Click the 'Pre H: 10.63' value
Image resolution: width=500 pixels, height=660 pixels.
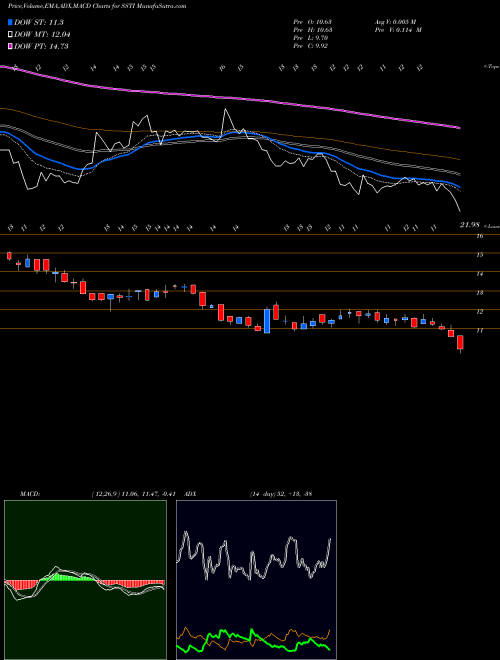point(313,30)
